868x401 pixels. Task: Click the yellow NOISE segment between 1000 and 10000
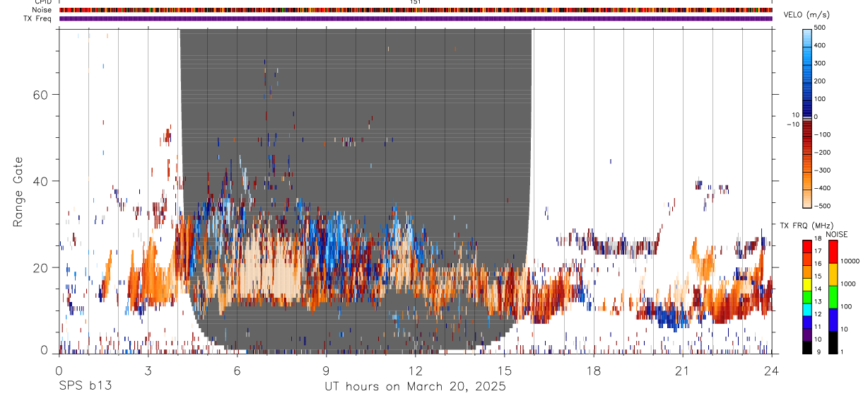(833, 274)
